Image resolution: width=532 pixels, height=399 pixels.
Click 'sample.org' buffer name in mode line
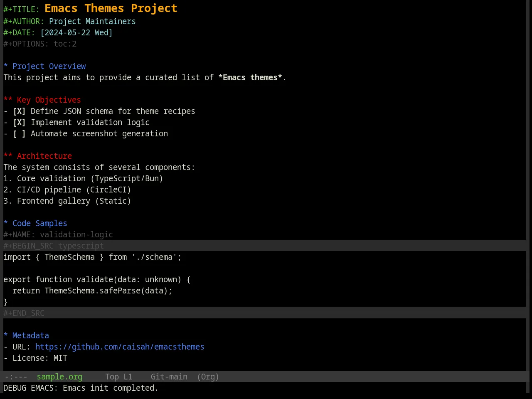tap(59, 377)
